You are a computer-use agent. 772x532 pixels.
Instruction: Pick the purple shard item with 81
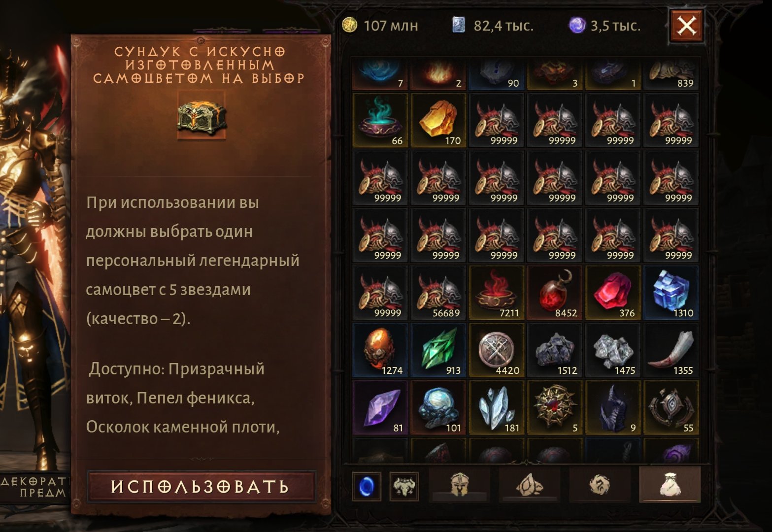tap(380, 408)
